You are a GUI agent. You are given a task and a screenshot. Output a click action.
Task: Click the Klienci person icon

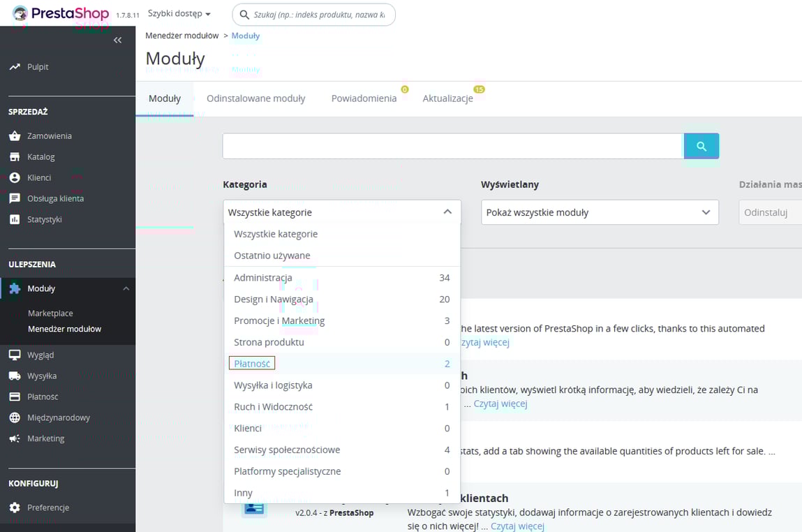point(15,177)
